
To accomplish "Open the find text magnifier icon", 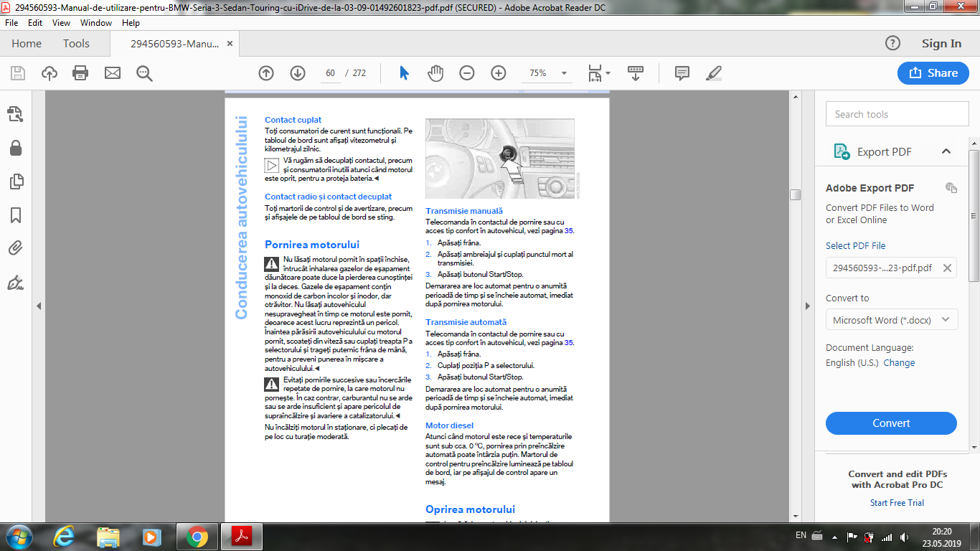I will 144,73.
